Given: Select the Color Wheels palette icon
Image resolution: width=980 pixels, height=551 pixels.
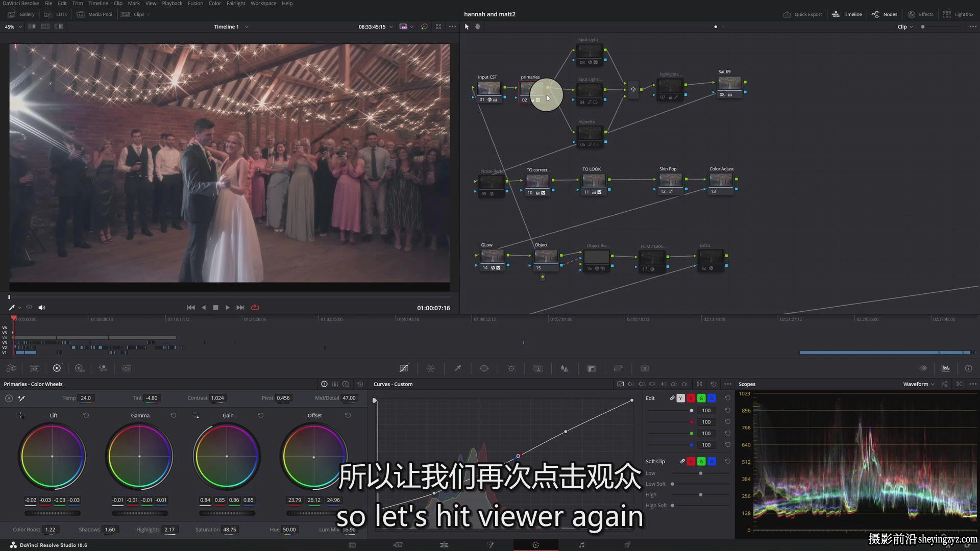Looking at the screenshot, I should [57, 368].
